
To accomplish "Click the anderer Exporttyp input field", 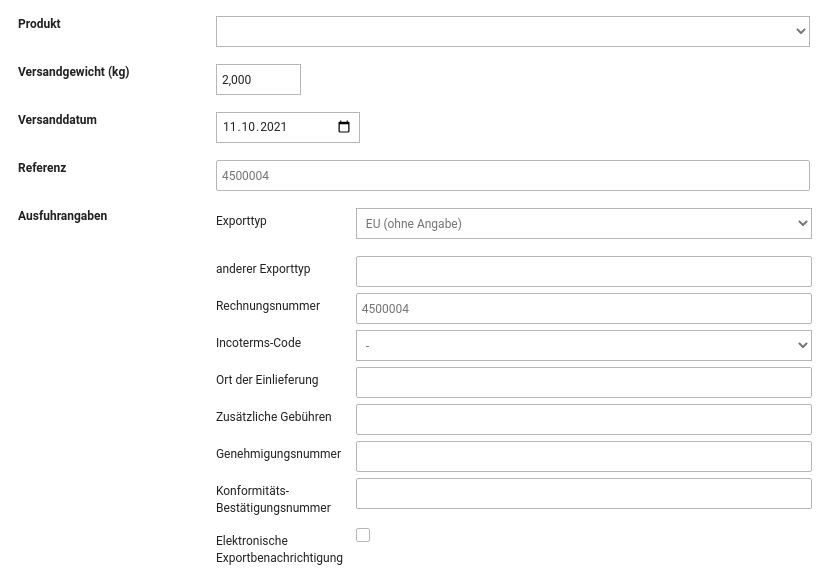I will click(x=583, y=272).
